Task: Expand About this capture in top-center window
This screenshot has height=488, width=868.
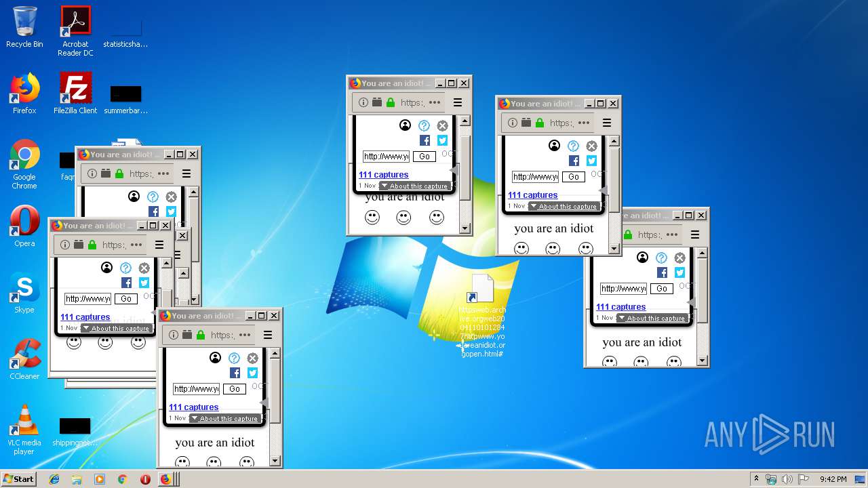Action: 414,186
